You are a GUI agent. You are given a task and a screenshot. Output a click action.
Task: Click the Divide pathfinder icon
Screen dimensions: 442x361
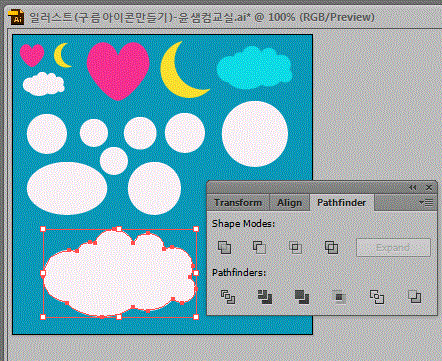[228, 297]
